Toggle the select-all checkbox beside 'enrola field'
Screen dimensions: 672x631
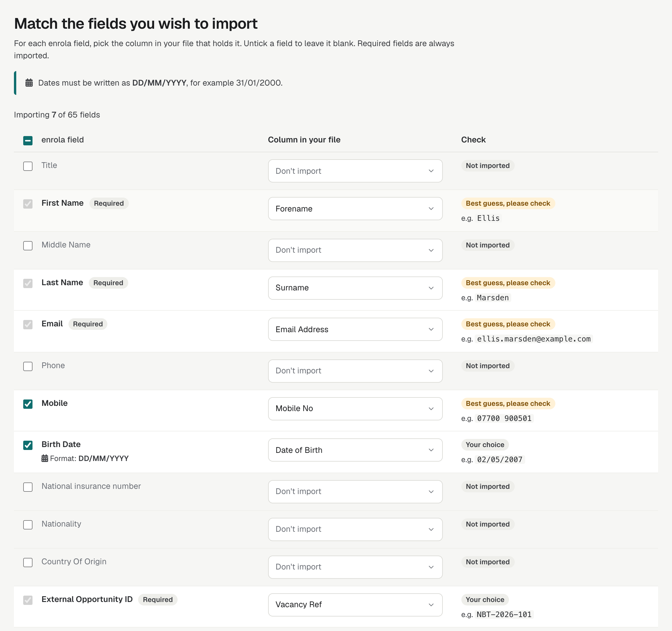pos(28,141)
